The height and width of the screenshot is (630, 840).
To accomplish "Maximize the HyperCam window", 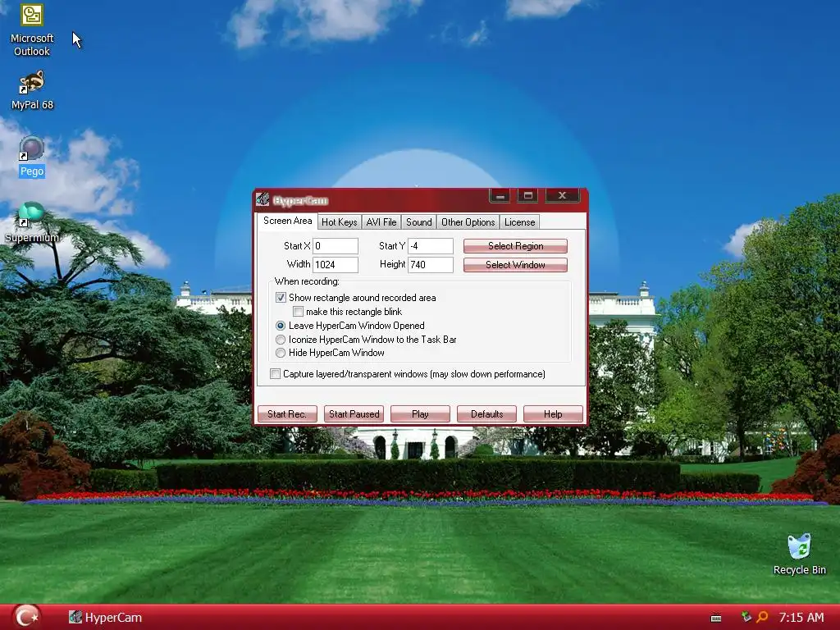I will click(527, 195).
